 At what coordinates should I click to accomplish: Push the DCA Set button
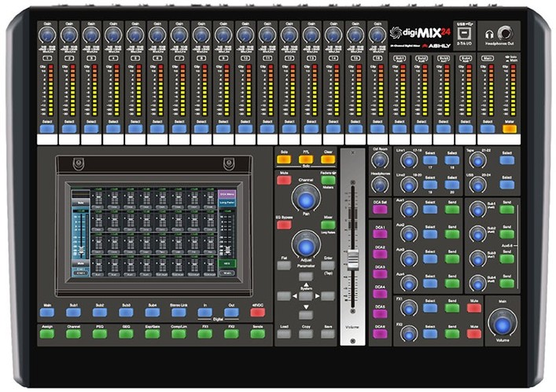[380, 209]
